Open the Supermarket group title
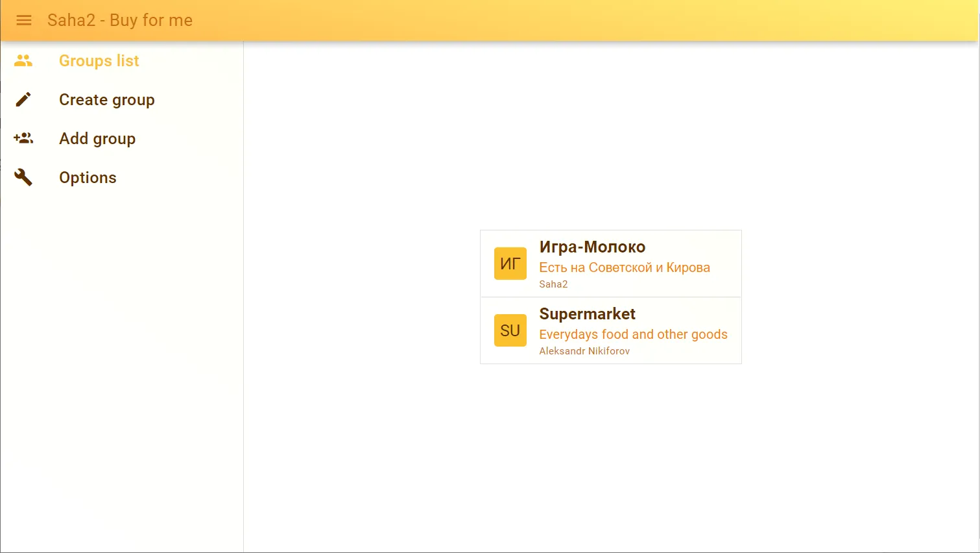 coord(587,314)
